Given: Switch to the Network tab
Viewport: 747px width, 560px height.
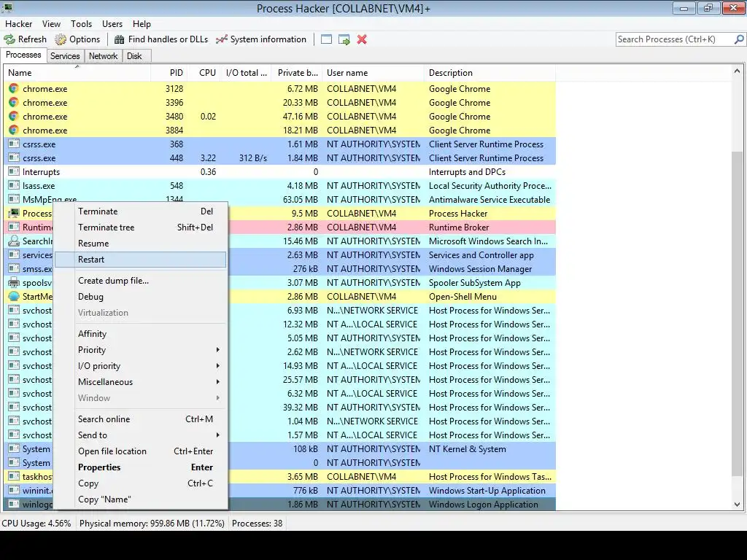Looking at the screenshot, I should [103, 56].
